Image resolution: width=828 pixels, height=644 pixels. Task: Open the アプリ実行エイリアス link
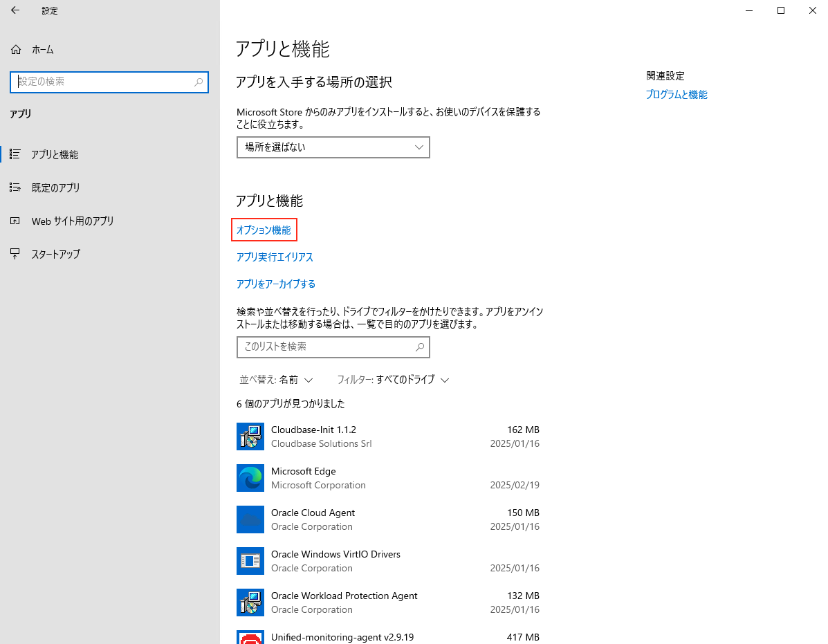click(275, 257)
